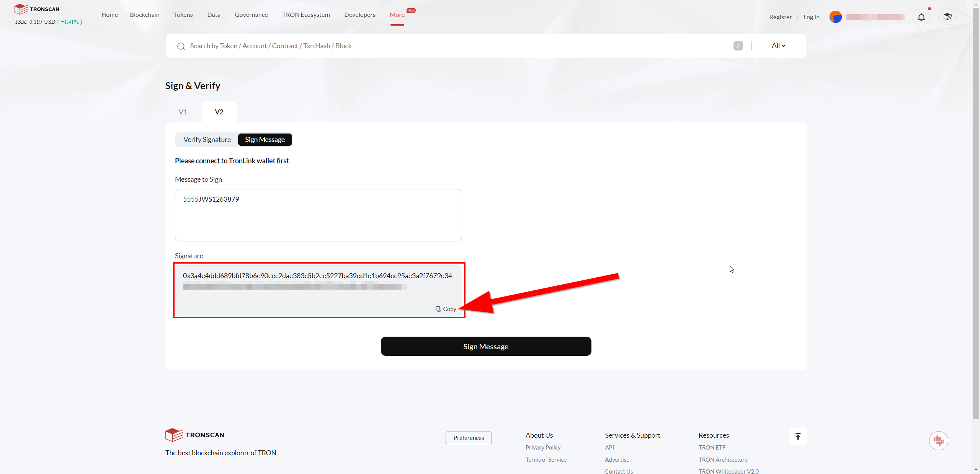
Task: Click the search magnifier icon
Action: click(x=181, y=46)
